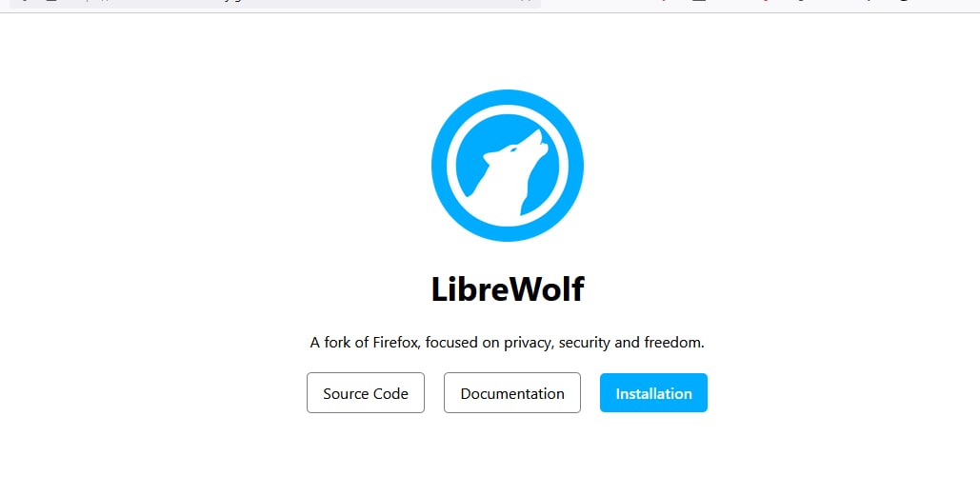Click the LibreWolf wolf logo
This screenshot has height=496, width=980.
(x=507, y=166)
